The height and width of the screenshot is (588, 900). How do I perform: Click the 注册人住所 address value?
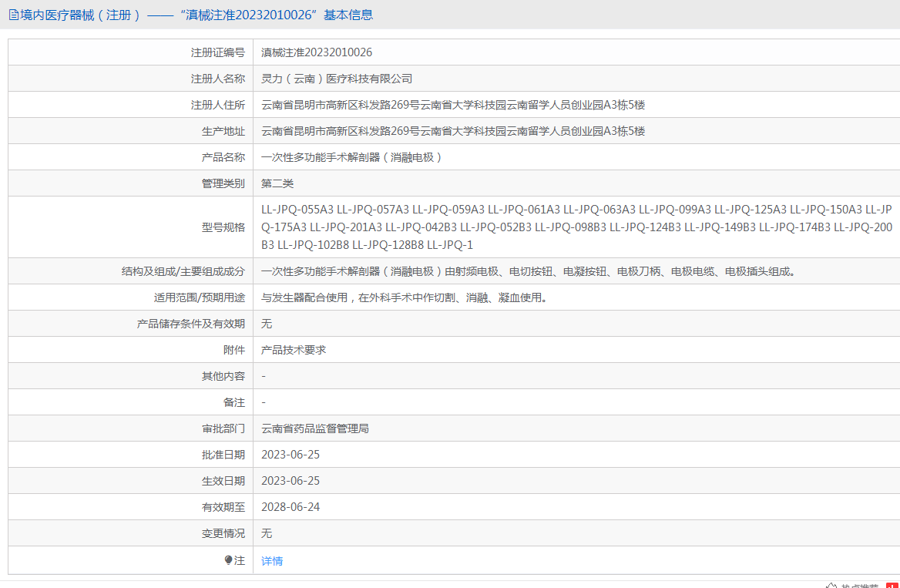453,105
